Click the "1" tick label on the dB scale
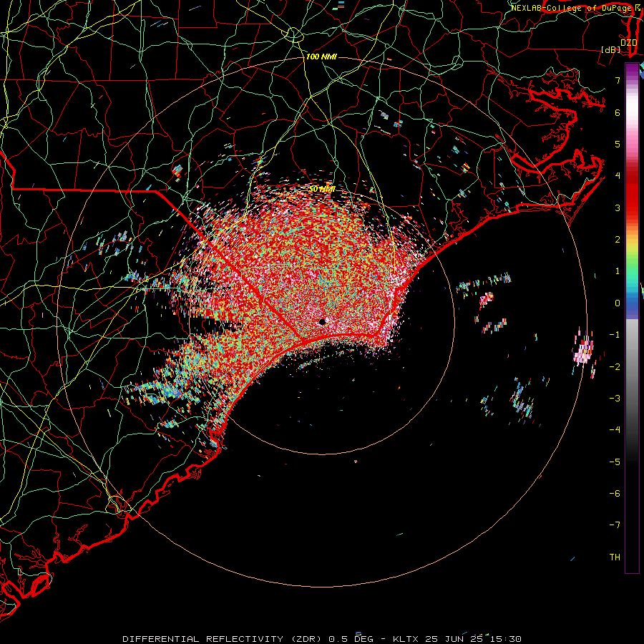 click(x=618, y=271)
